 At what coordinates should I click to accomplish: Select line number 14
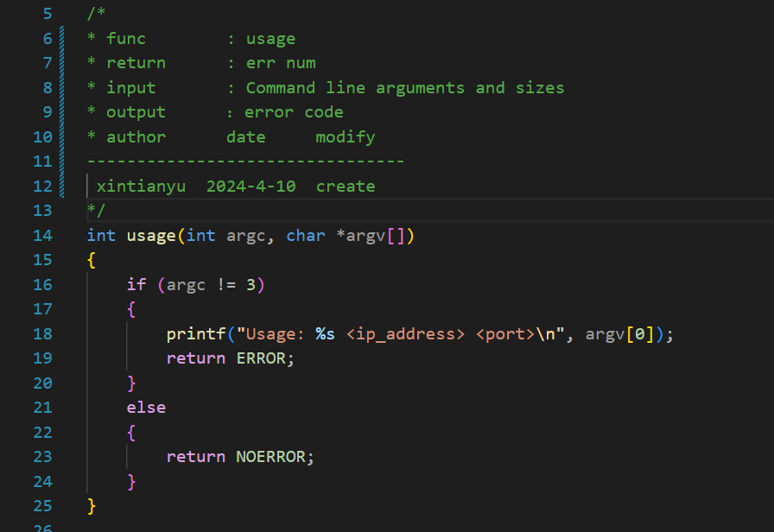tap(42, 235)
